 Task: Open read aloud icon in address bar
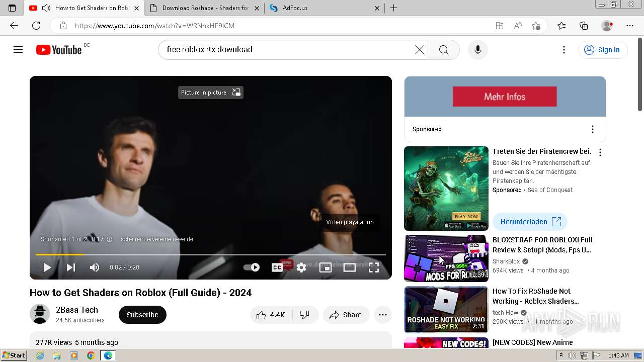tap(518, 26)
